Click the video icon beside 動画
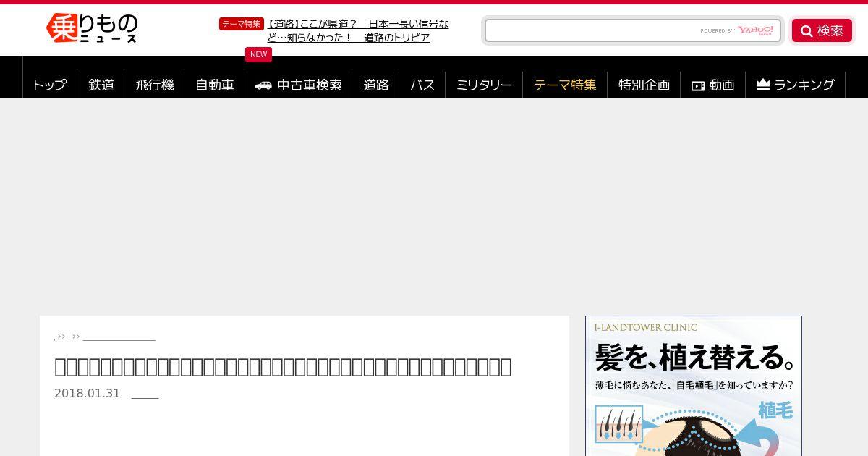 click(698, 85)
